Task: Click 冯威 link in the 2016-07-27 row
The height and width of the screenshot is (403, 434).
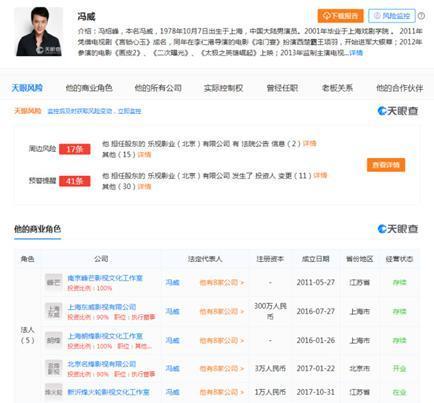Action: [173, 311]
